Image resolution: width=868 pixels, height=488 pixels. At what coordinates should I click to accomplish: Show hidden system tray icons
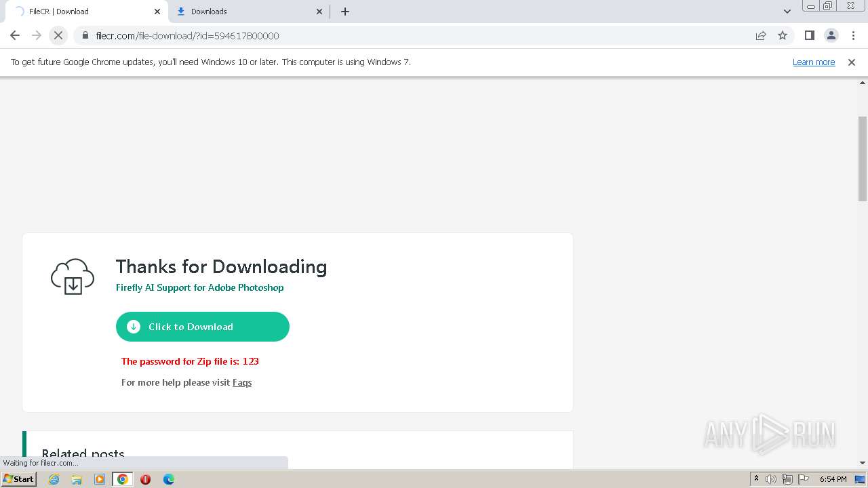pyautogui.click(x=756, y=479)
